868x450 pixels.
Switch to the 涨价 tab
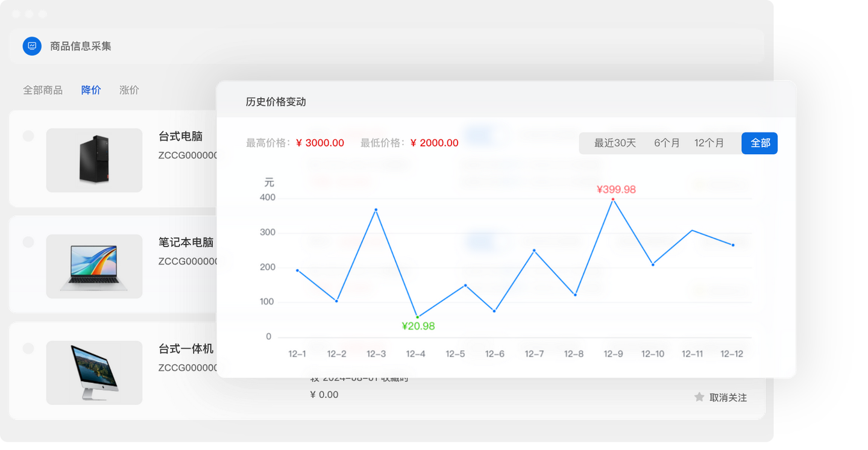tap(129, 90)
